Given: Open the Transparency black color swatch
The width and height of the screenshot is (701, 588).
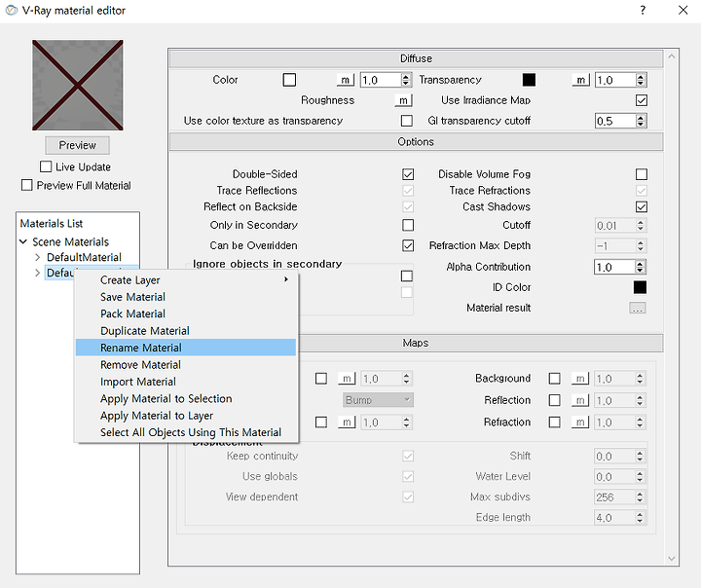Looking at the screenshot, I should 529,80.
